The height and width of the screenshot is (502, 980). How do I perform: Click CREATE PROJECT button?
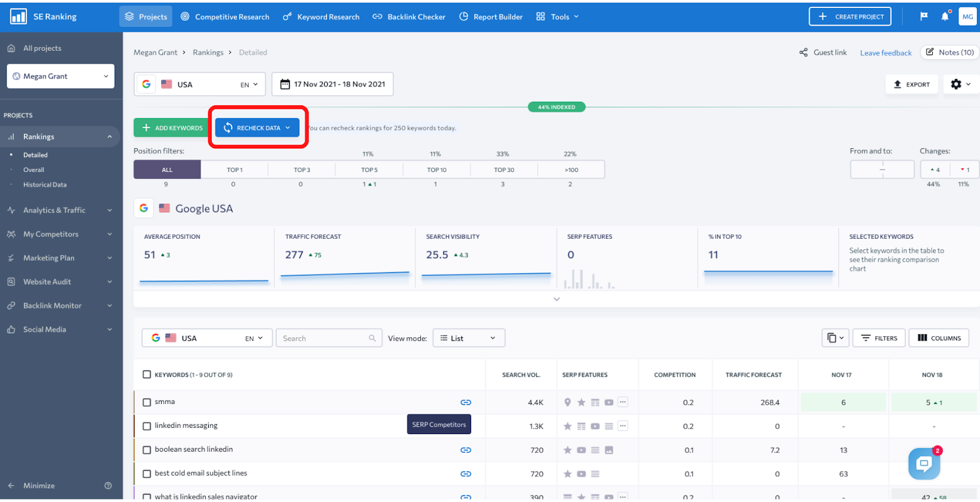(850, 17)
